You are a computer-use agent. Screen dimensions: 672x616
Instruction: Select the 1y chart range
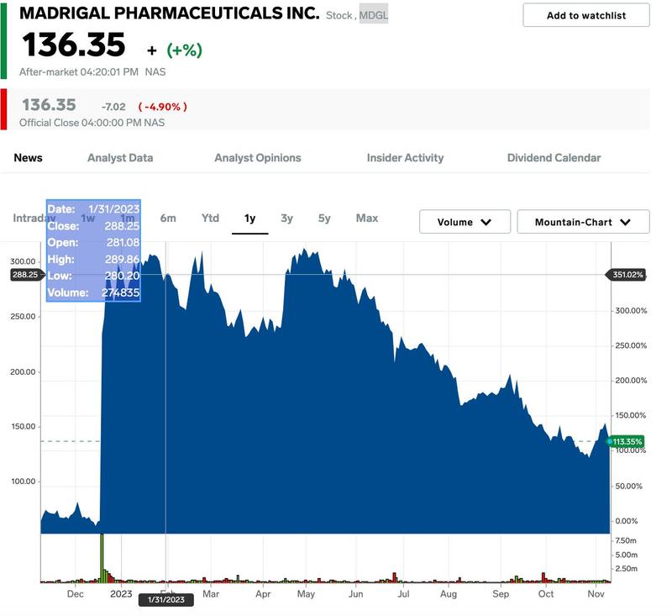coord(249,218)
